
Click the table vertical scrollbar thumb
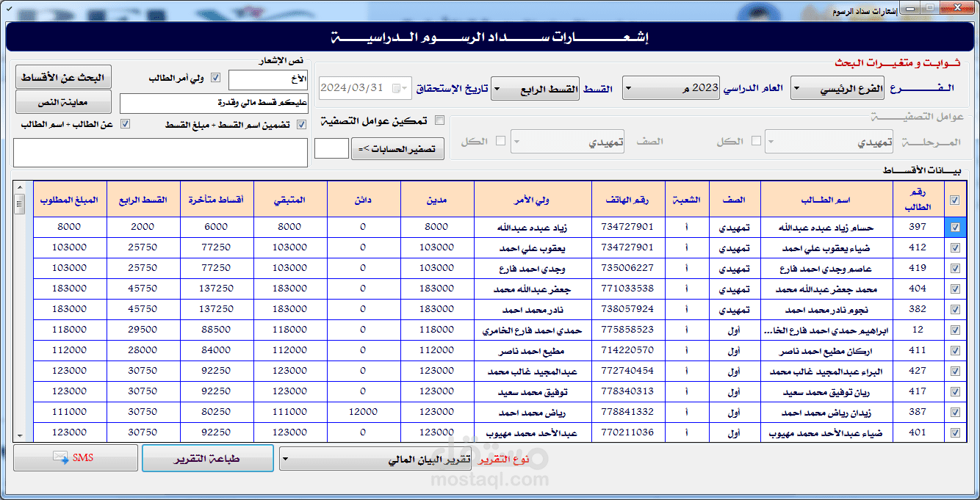pos(20,203)
